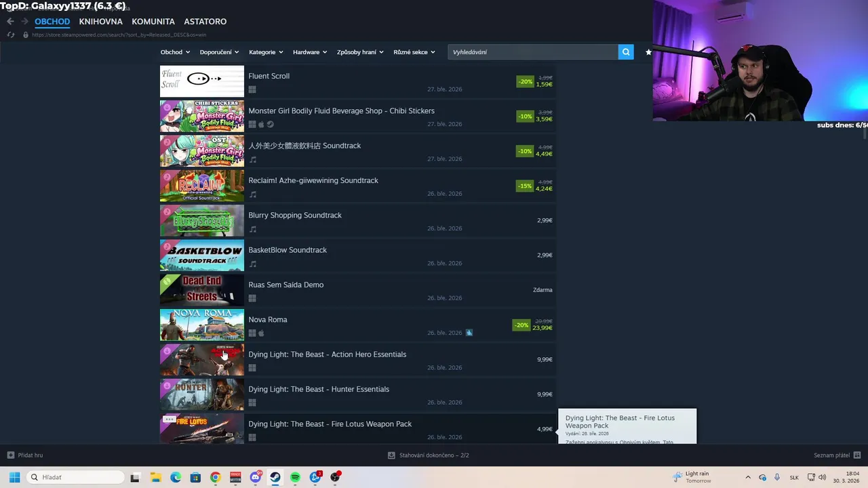
Task: Expand the Způsoby hraní dropdown menu
Action: pos(360,52)
